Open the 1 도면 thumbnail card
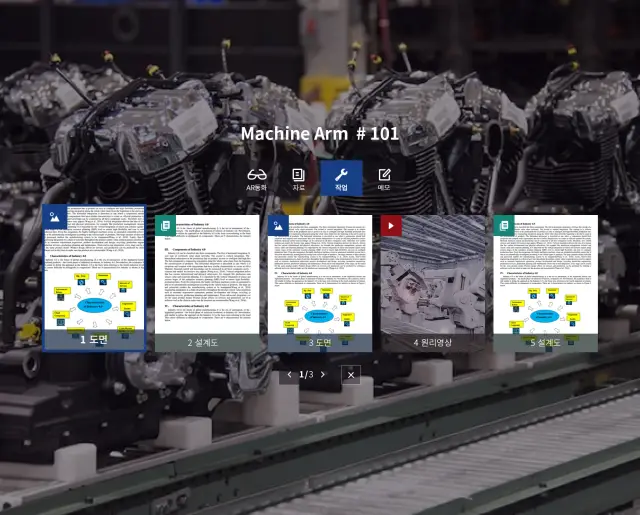The height and width of the screenshot is (515, 640). pyautogui.click(x=94, y=277)
